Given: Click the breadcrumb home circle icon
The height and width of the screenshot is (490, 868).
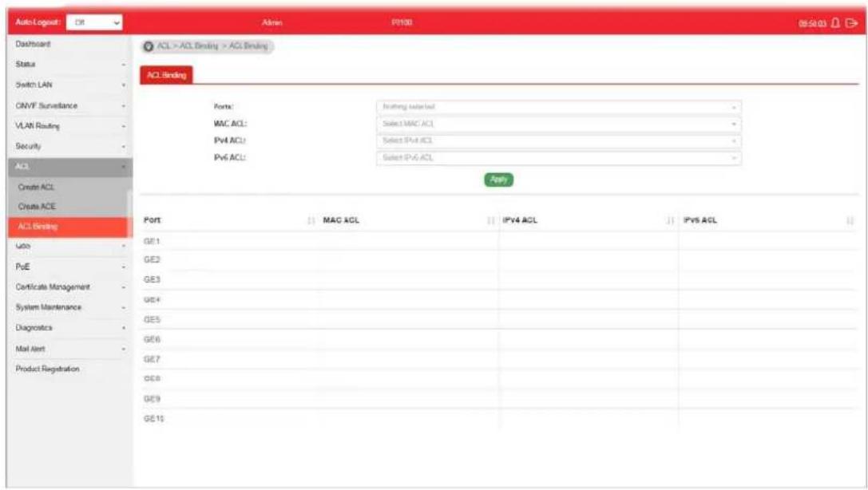Looking at the screenshot, I should coord(149,46).
